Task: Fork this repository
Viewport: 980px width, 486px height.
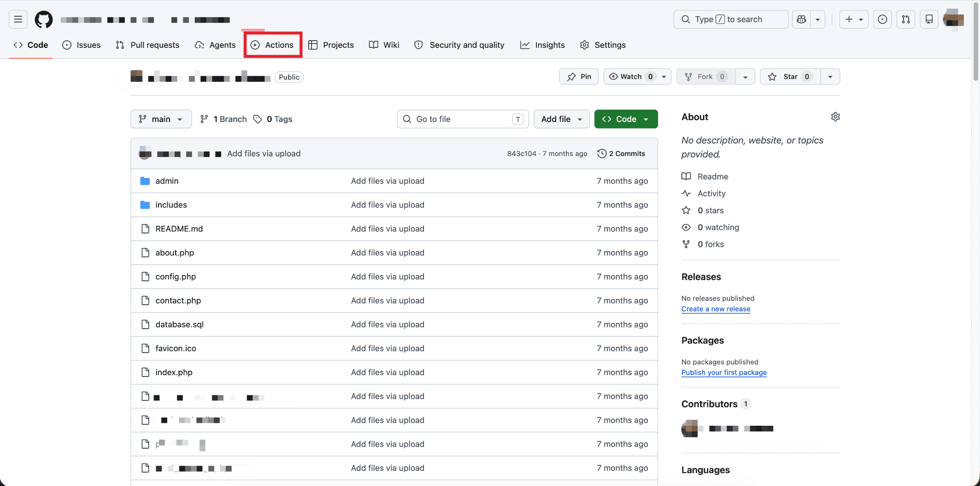Action: (706, 77)
